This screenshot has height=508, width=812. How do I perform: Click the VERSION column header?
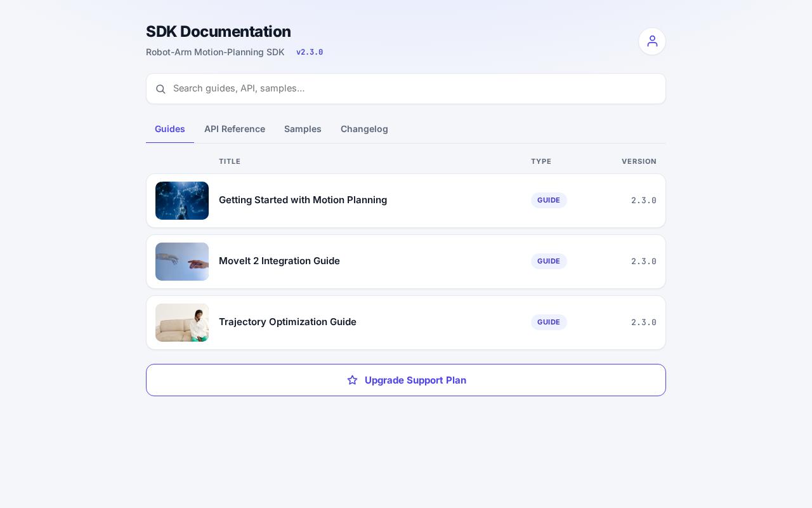tap(639, 161)
